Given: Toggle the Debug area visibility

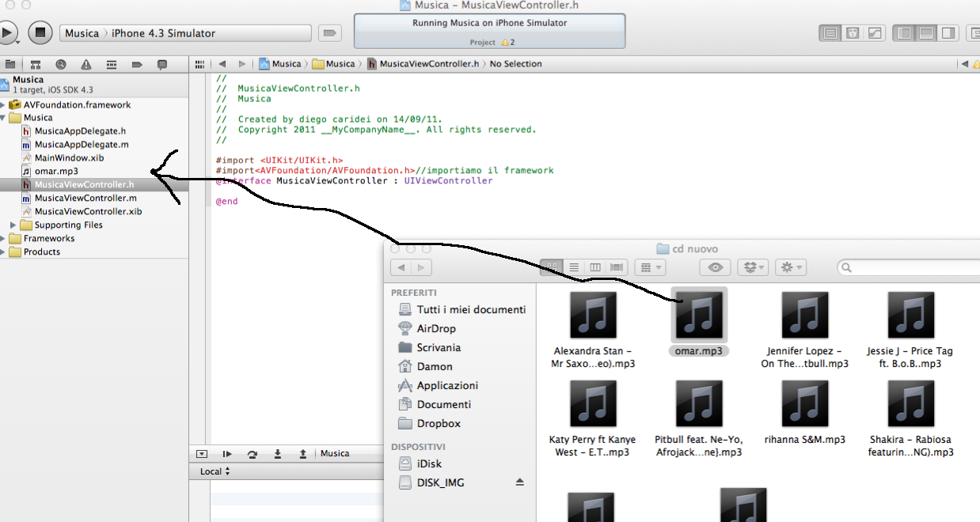Looking at the screenshot, I should click(x=925, y=33).
